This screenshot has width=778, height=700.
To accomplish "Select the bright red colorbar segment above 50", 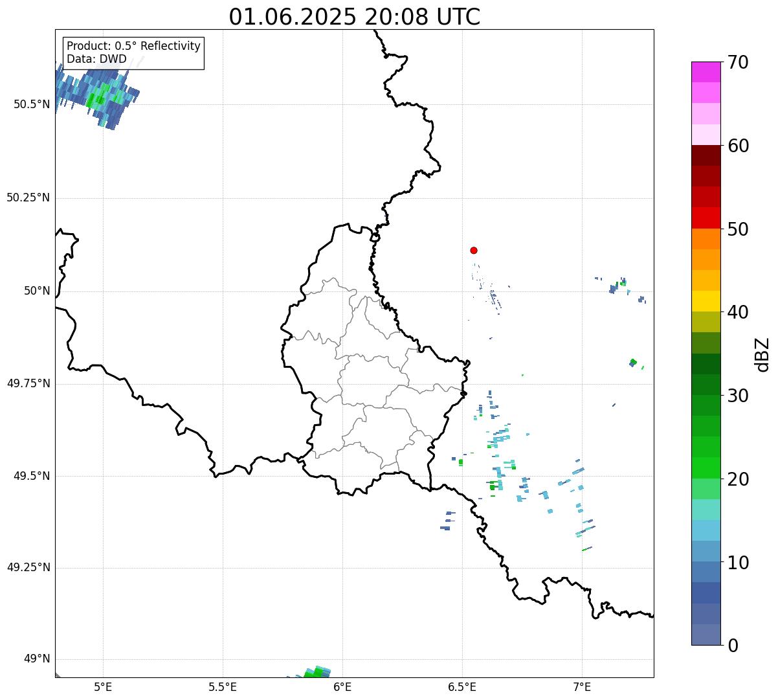I will (706, 218).
